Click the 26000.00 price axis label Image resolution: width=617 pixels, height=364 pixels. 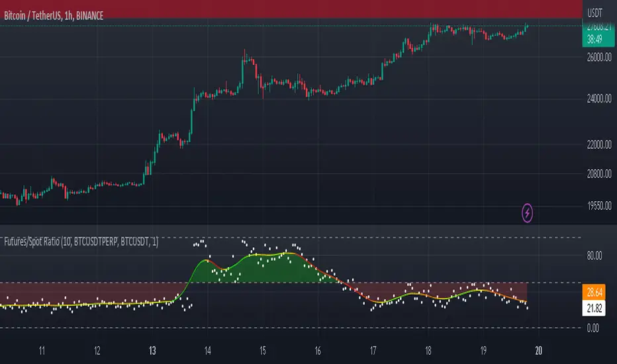(599, 58)
